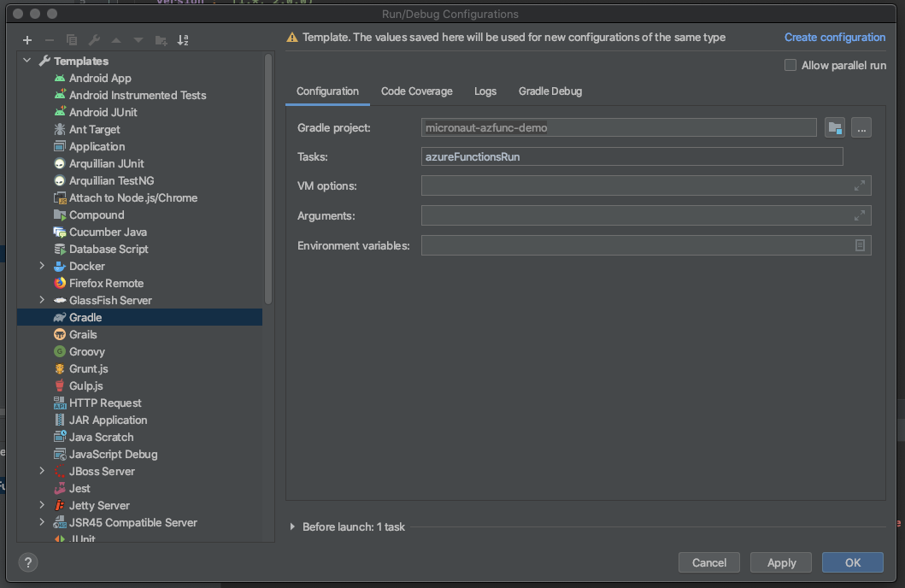This screenshot has height=588, width=905.
Task: Select the JavaScript Debug template
Action: tap(113, 454)
